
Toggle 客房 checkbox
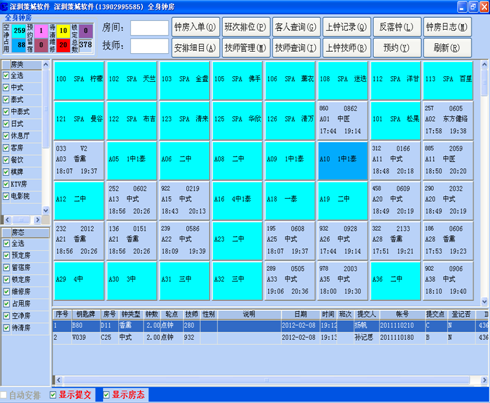6,148
